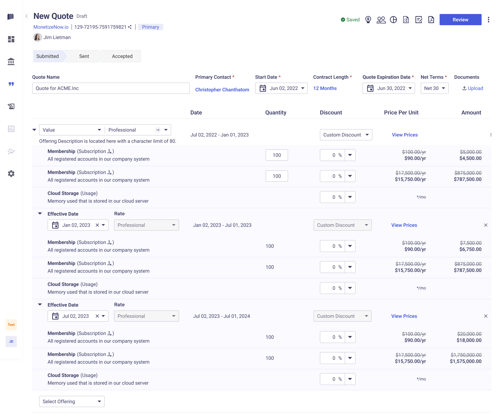Open the Christopher Chanthatom contact link

(x=222, y=90)
